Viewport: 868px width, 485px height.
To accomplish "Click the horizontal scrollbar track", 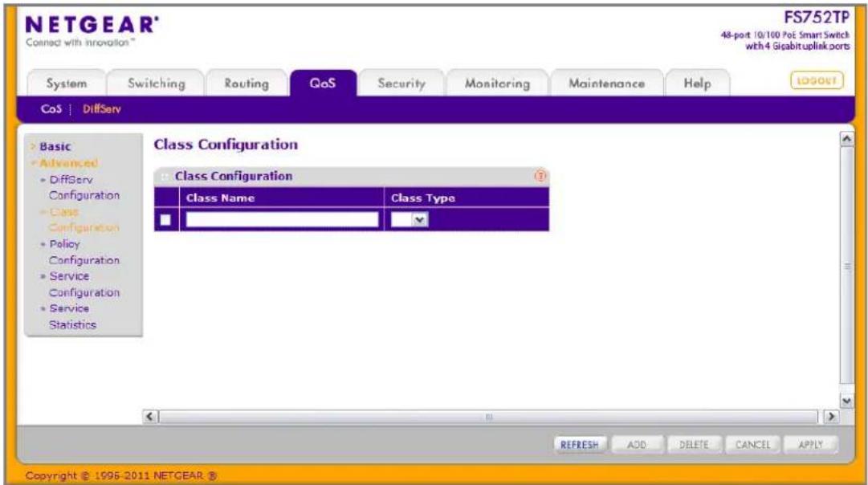I will click(x=488, y=417).
